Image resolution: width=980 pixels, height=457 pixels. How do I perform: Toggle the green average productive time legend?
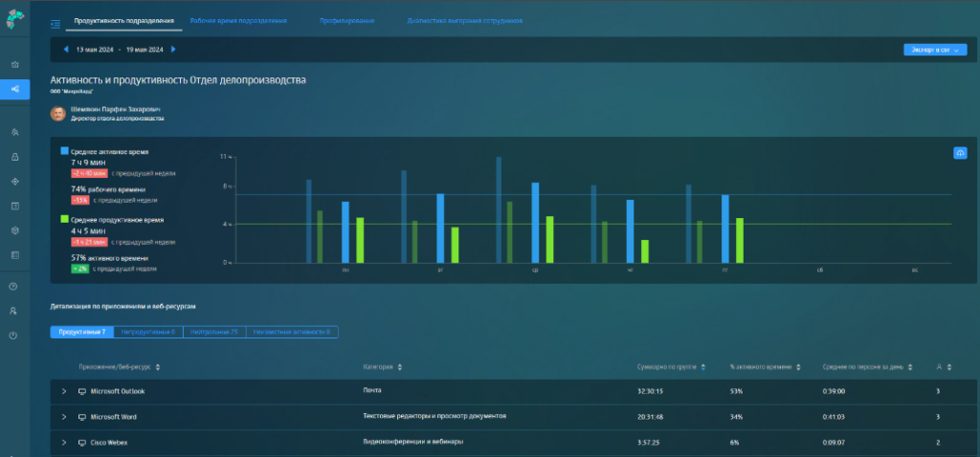tap(65, 219)
